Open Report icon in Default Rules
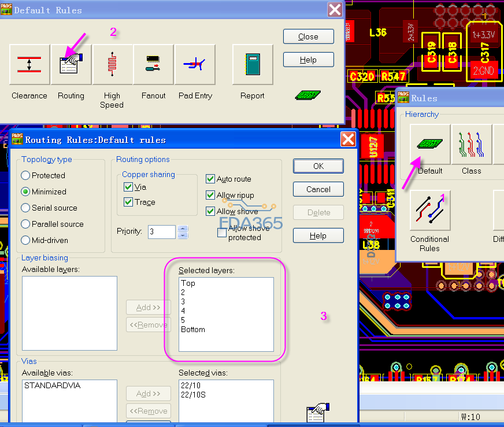This screenshot has width=504, height=427. pos(253,64)
